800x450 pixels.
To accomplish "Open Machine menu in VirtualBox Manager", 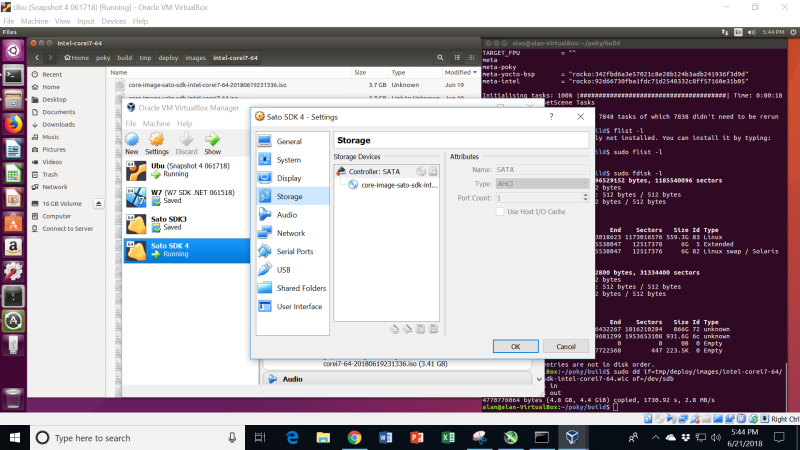I will tap(156, 123).
